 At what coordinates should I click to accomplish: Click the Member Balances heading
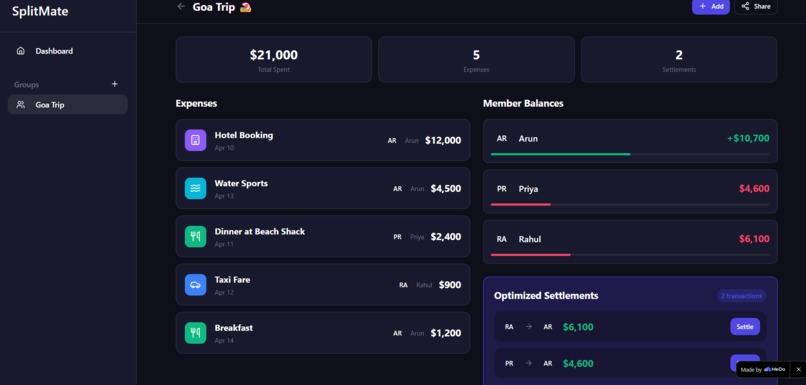[x=523, y=103]
